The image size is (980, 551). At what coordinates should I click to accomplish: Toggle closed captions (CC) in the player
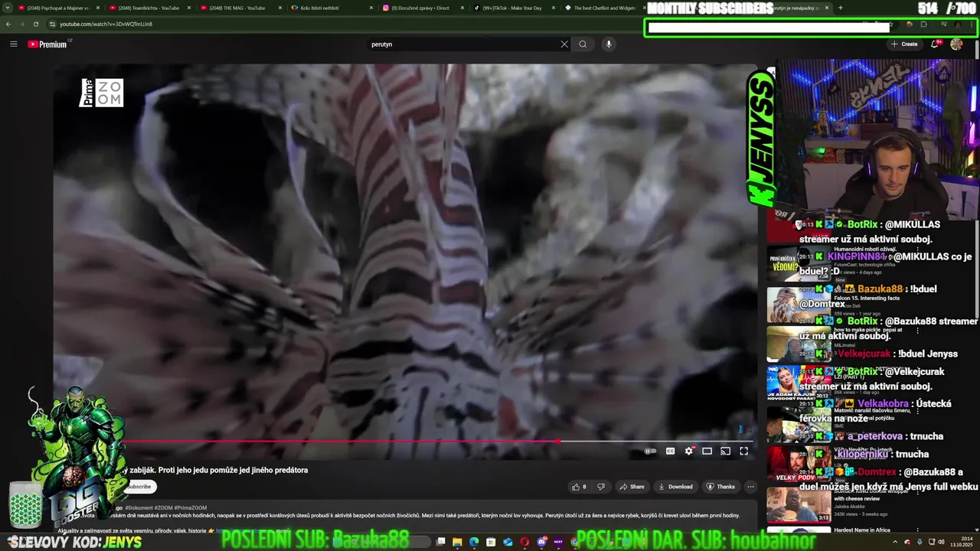click(670, 452)
